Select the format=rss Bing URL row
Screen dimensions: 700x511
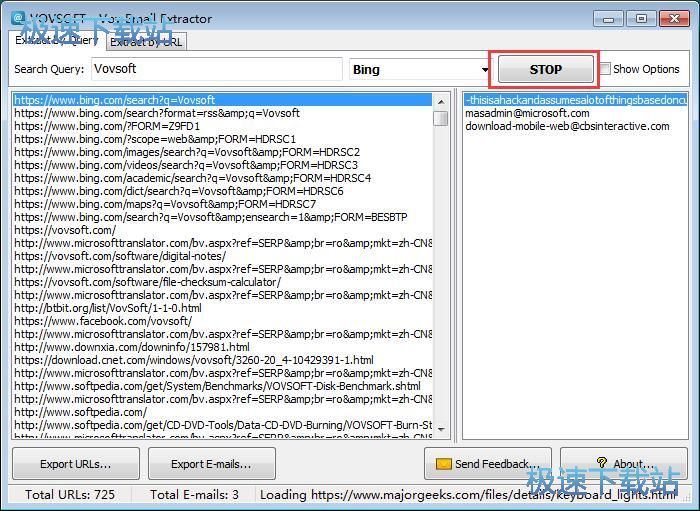coord(222,113)
